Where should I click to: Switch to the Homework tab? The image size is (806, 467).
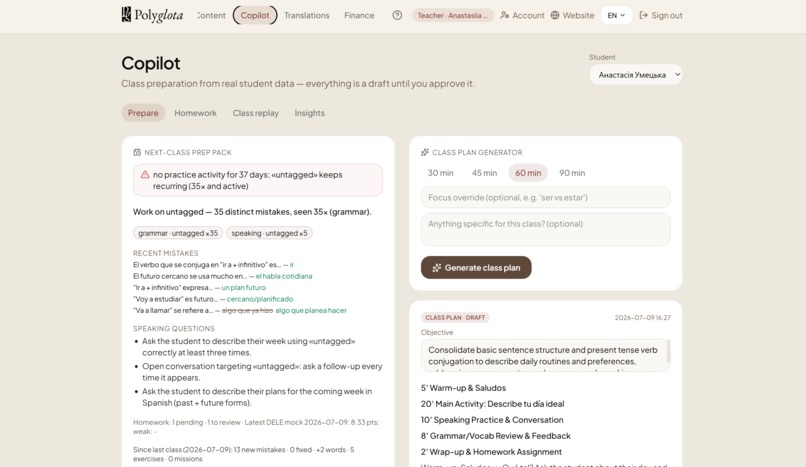(195, 113)
